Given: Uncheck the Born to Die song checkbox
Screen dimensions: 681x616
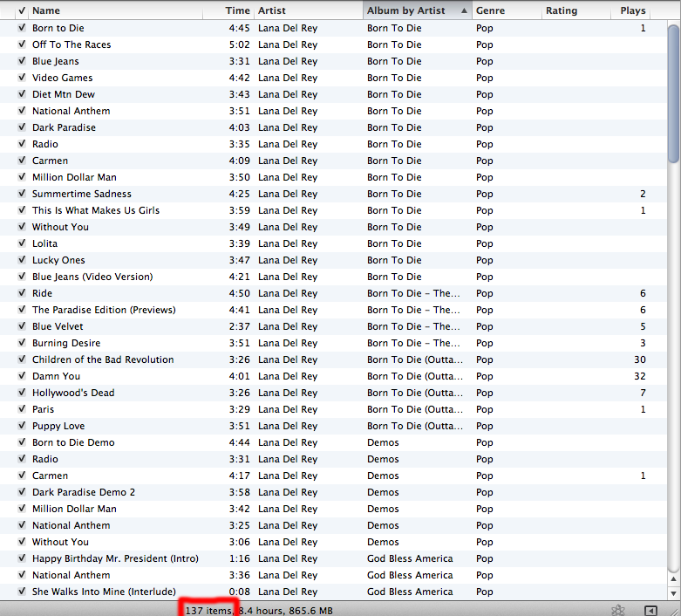Looking at the screenshot, I should point(22,28).
